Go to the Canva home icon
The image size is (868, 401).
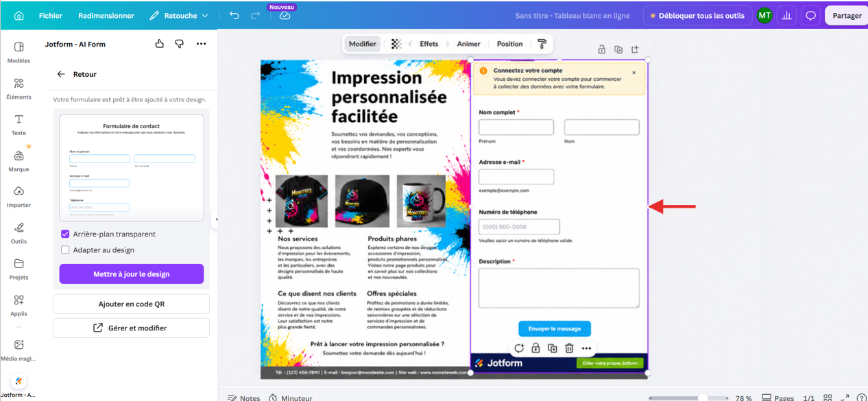point(19,15)
